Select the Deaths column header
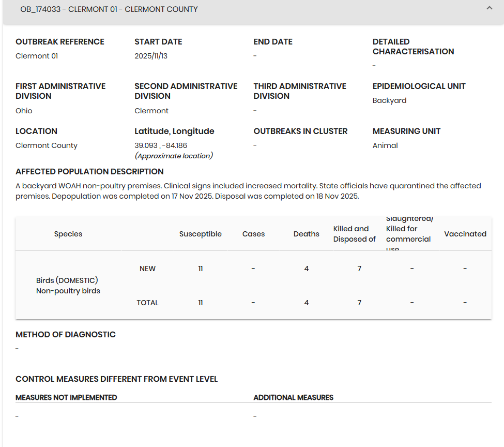The width and height of the screenshot is (504, 447). click(x=306, y=234)
